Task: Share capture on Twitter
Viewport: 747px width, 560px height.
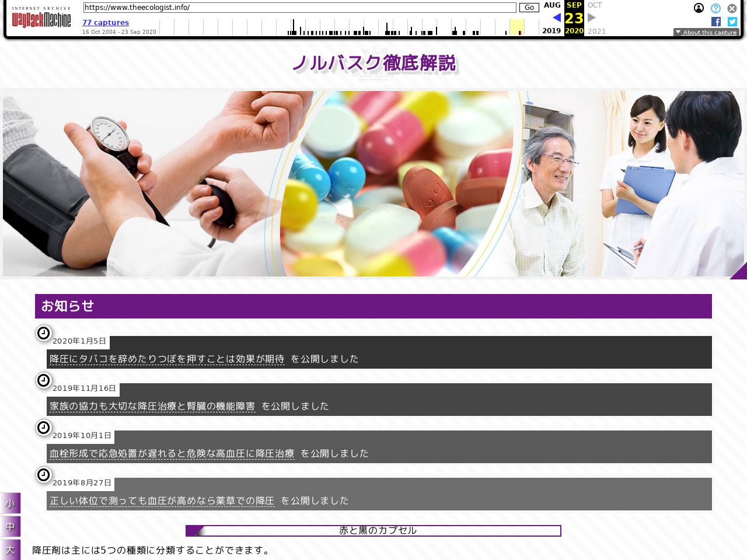Action: (x=732, y=22)
